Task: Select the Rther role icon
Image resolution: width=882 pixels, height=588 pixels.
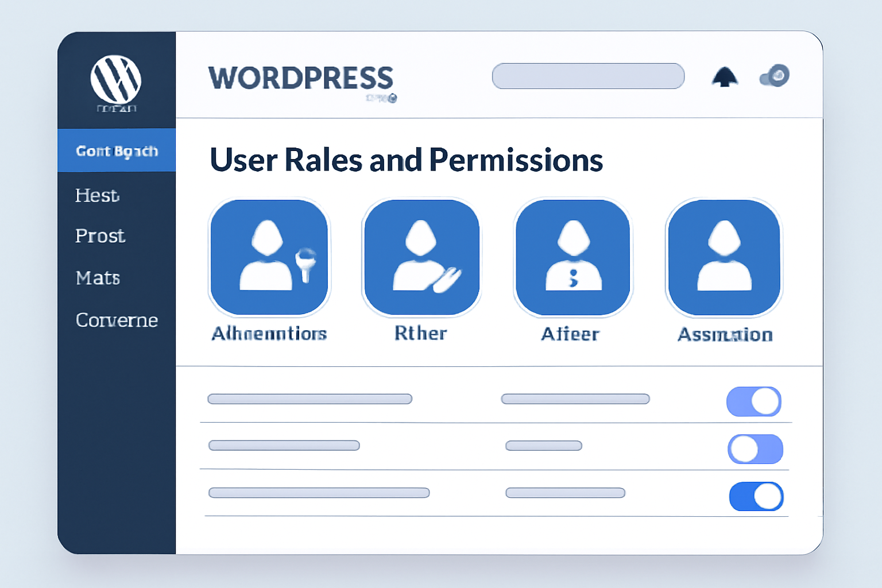Action: coord(421,257)
